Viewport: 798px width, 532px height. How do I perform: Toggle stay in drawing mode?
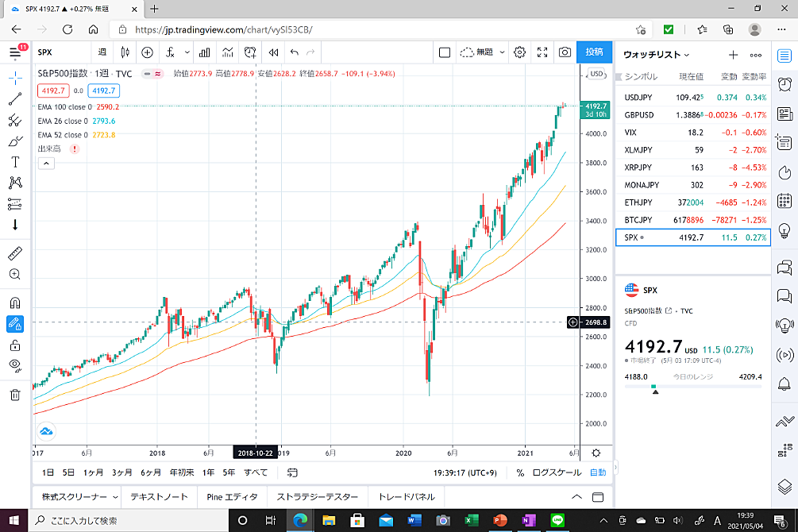(15, 324)
